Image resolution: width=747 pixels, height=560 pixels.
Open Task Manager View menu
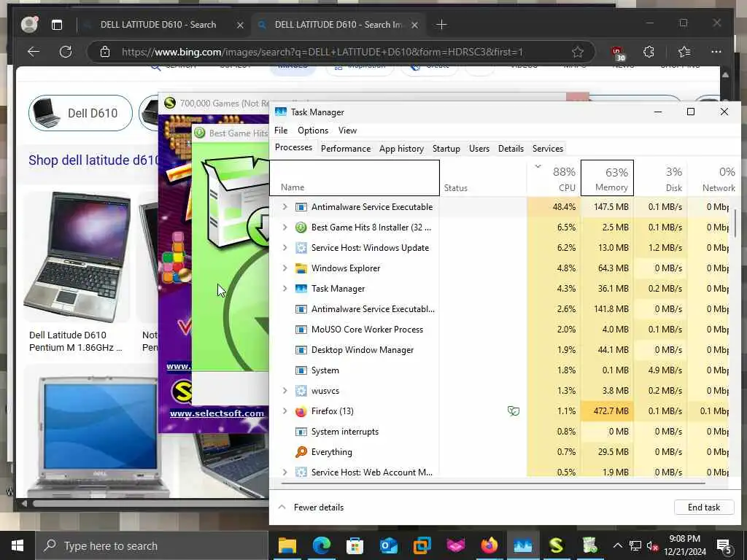click(x=347, y=131)
